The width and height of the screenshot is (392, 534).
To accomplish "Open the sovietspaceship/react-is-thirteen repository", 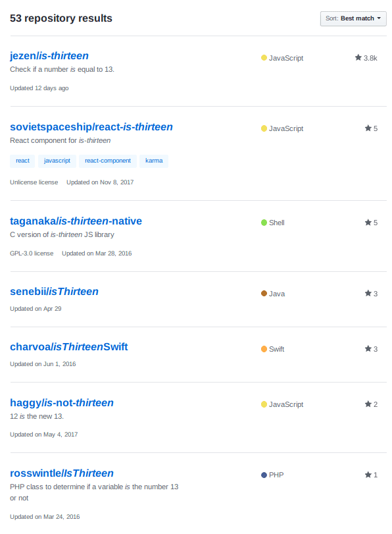I will click(x=91, y=126).
